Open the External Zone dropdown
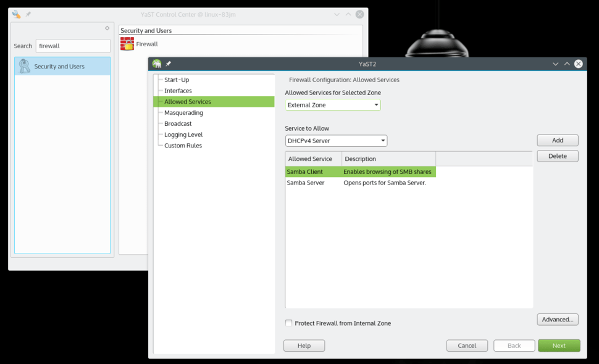 pyautogui.click(x=333, y=105)
